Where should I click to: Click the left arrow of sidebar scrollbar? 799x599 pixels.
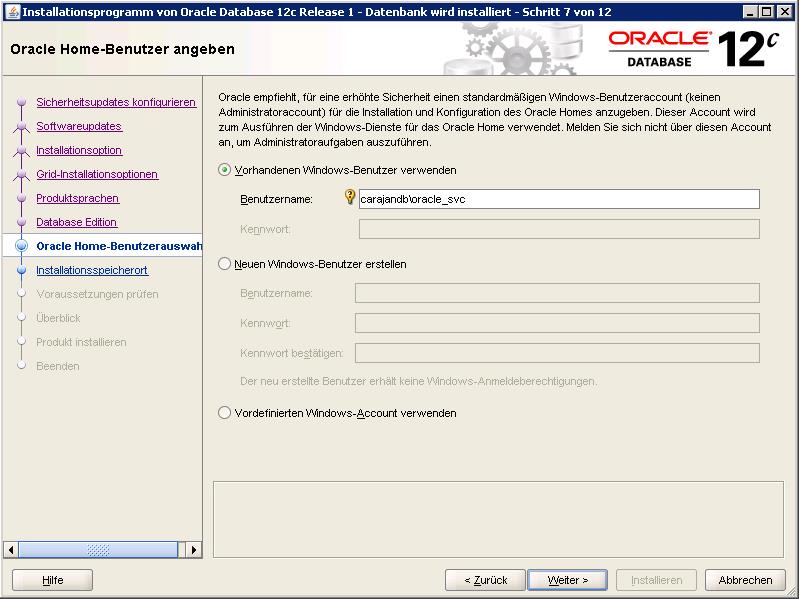11,550
